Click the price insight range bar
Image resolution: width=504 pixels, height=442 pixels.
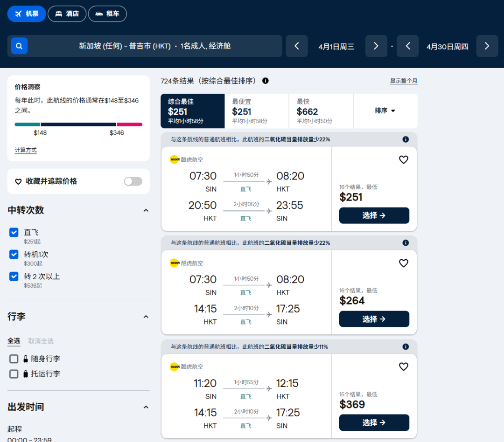[78, 124]
